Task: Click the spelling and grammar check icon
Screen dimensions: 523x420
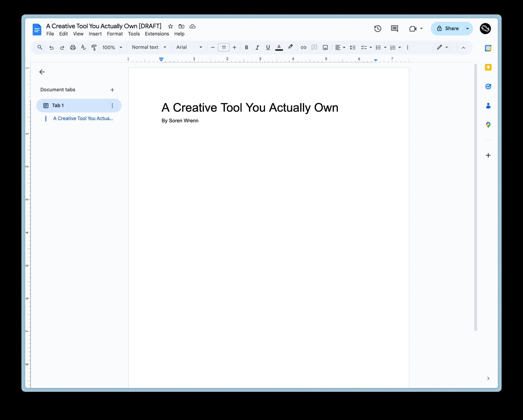Action: (x=83, y=47)
